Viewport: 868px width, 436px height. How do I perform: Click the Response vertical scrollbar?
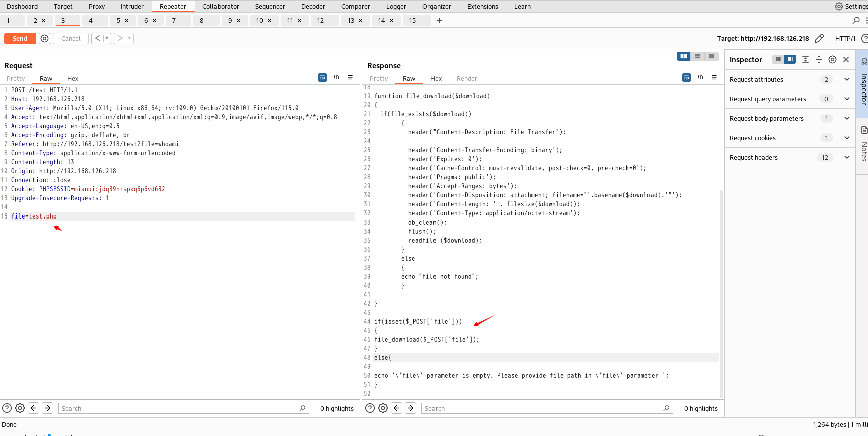pyautogui.click(x=721, y=293)
